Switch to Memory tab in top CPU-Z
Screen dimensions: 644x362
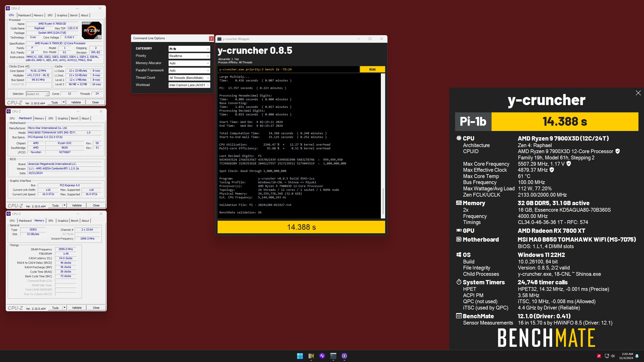tap(38, 15)
